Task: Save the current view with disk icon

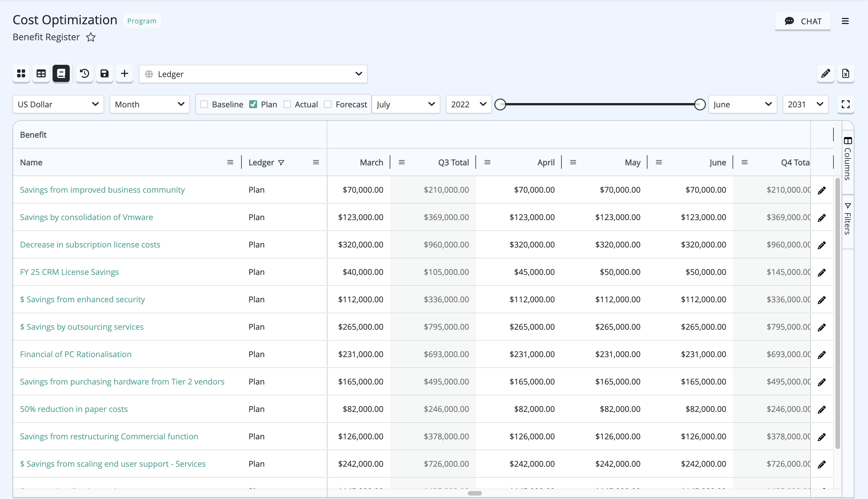Action: (x=104, y=73)
